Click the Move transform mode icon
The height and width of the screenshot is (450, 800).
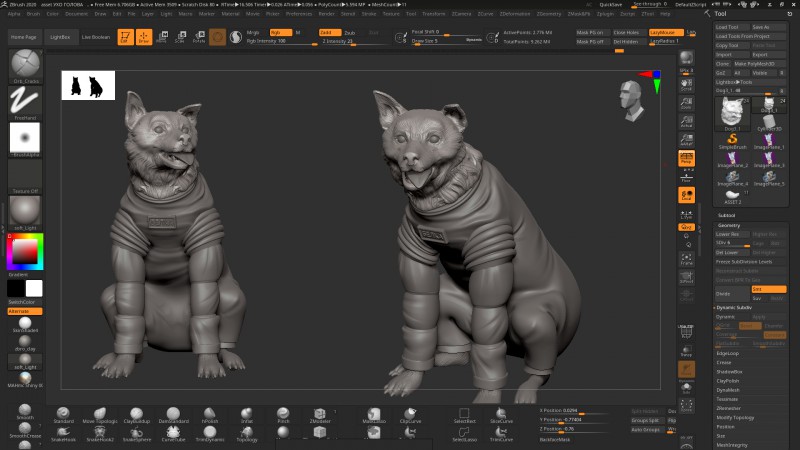coord(162,37)
